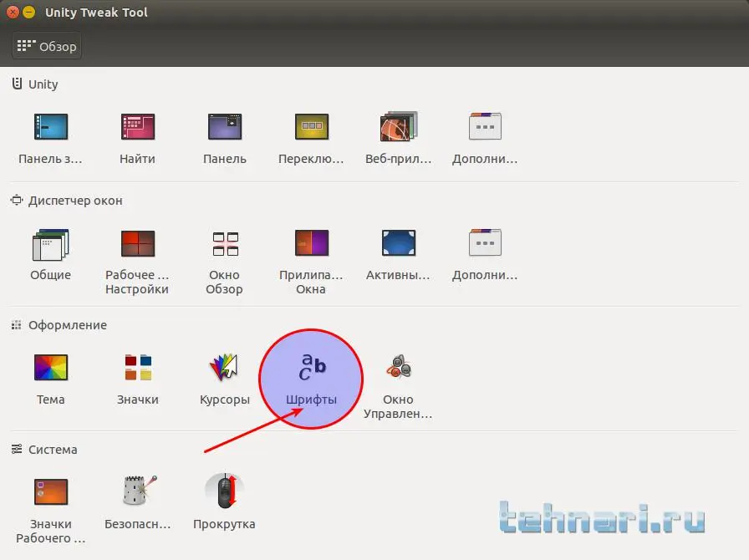Image resolution: width=749 pixels, height=560 pixels.
Task: Open the Окно Управлен… window controls icon
Action: [x=399, y=366]
